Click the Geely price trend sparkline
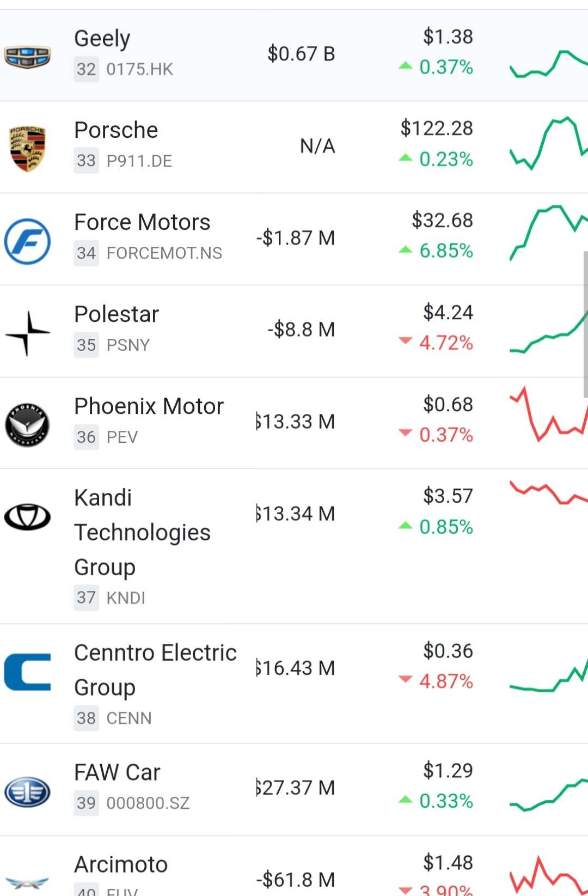 pos(549,64)
